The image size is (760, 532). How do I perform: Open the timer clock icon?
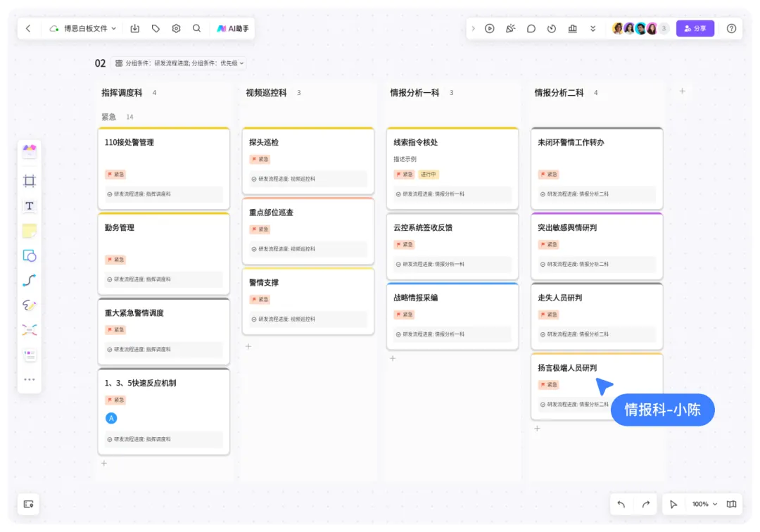pyautogui.click(x=552, y=29)
